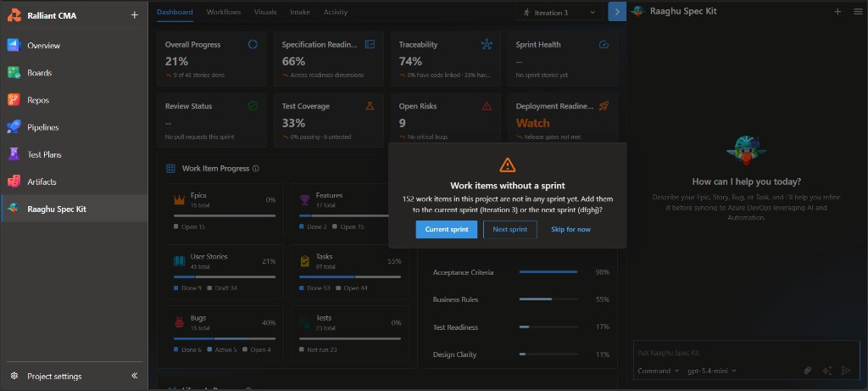Collapse the chat panel with blue arrow button
The image size is (868, 391).
coord(617,12)
